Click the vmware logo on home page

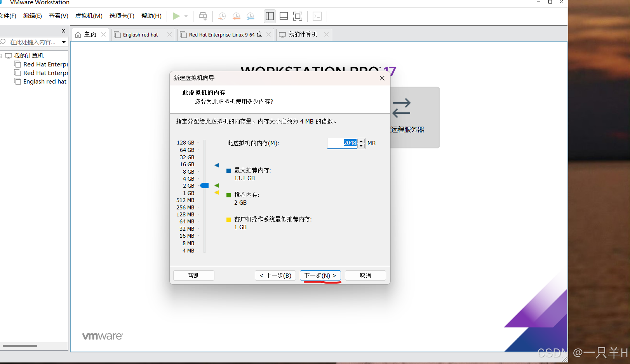103,336
